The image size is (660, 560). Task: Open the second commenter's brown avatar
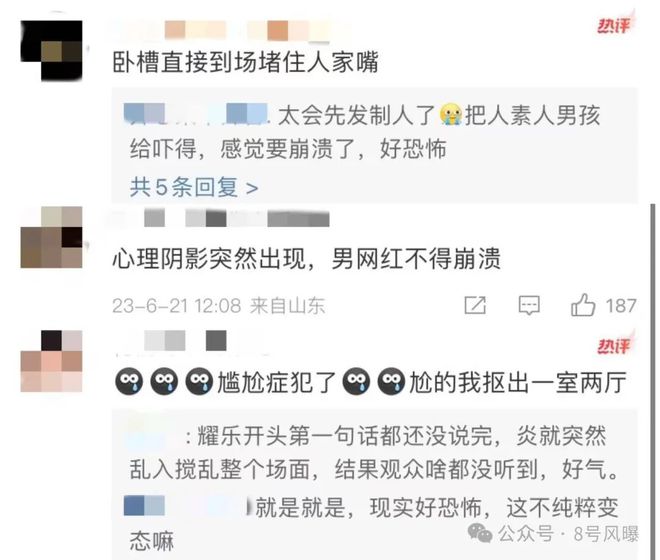click(x=51, y=237)
